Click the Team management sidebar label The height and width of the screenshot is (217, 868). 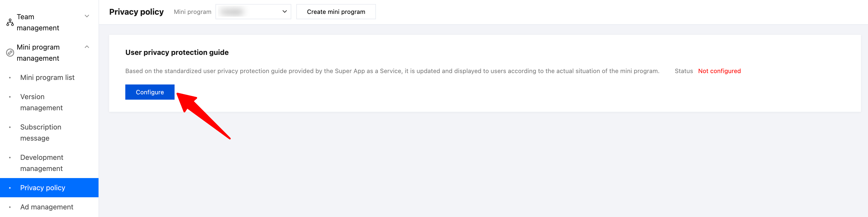38,22
